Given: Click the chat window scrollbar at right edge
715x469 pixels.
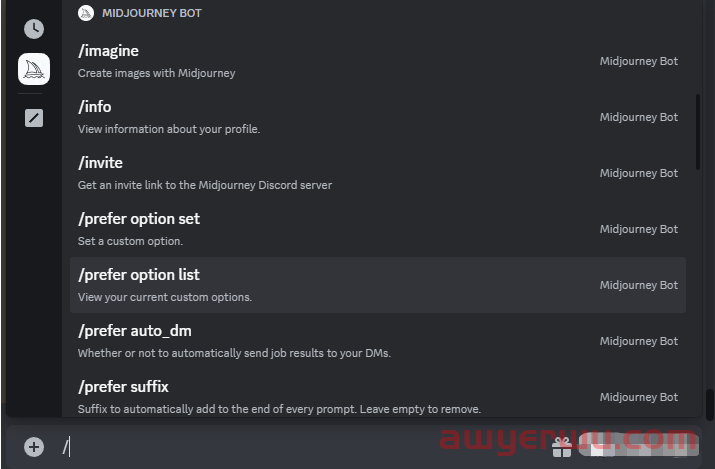Looking at the screenshot, I should pos(710,405).
